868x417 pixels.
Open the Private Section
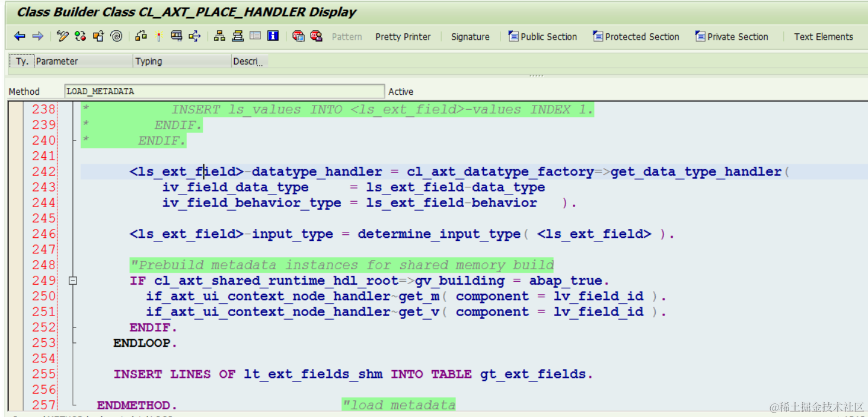click(732, 37)
